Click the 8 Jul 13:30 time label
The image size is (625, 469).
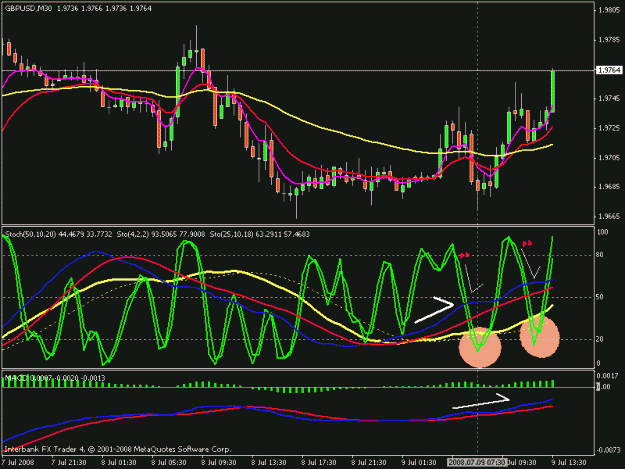click(269, 463)
